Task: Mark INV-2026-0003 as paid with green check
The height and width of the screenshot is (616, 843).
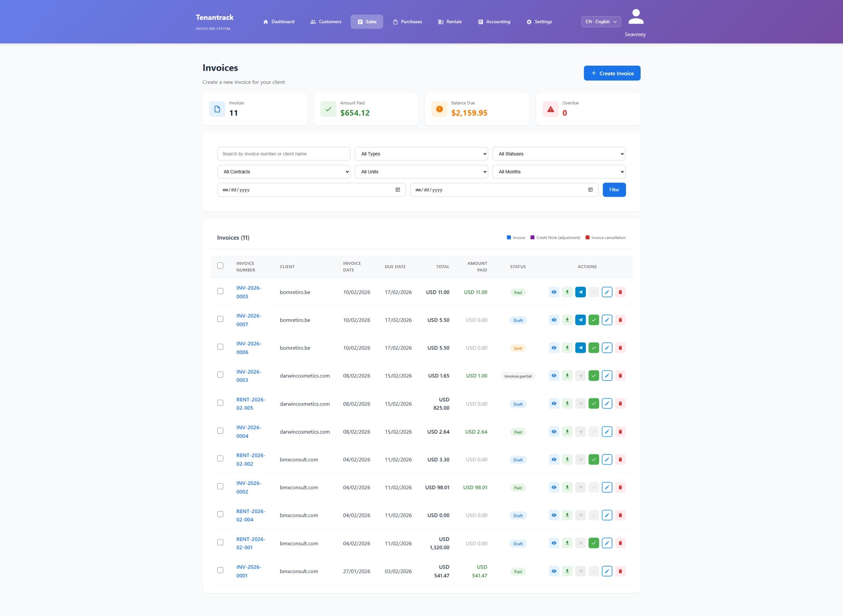Action: [x=593, y=376]
